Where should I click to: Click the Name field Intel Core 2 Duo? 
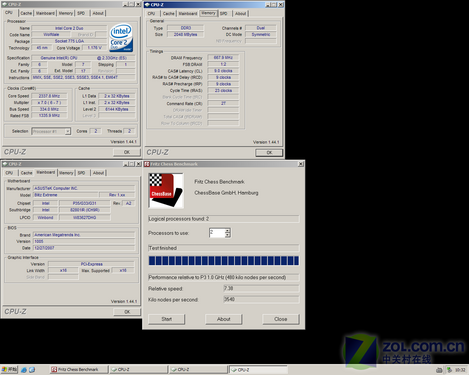tap(69, 28)
